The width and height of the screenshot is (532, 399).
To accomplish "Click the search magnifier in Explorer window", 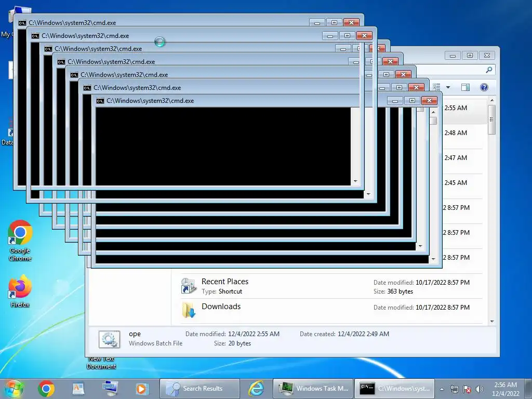I will (x=489, y=70).
